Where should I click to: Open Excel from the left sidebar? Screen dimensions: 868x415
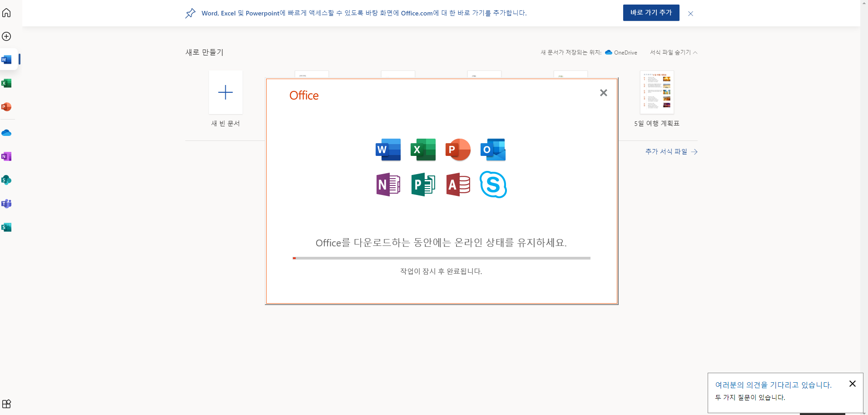pos(6,83)
